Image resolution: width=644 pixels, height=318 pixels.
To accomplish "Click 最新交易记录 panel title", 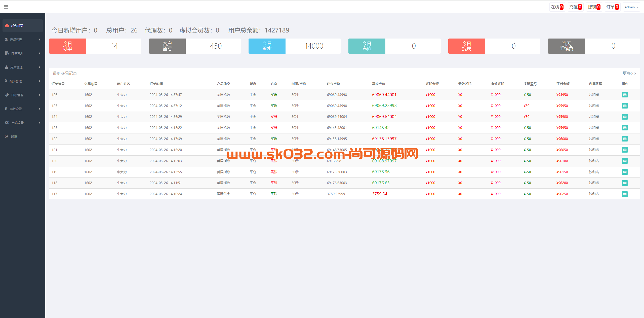I will click(65, 73).
